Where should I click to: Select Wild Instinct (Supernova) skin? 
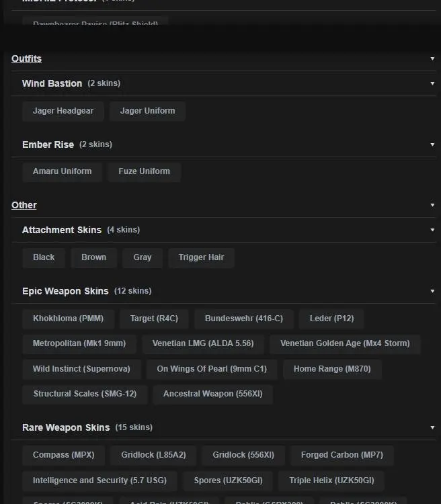pos(81,369)
